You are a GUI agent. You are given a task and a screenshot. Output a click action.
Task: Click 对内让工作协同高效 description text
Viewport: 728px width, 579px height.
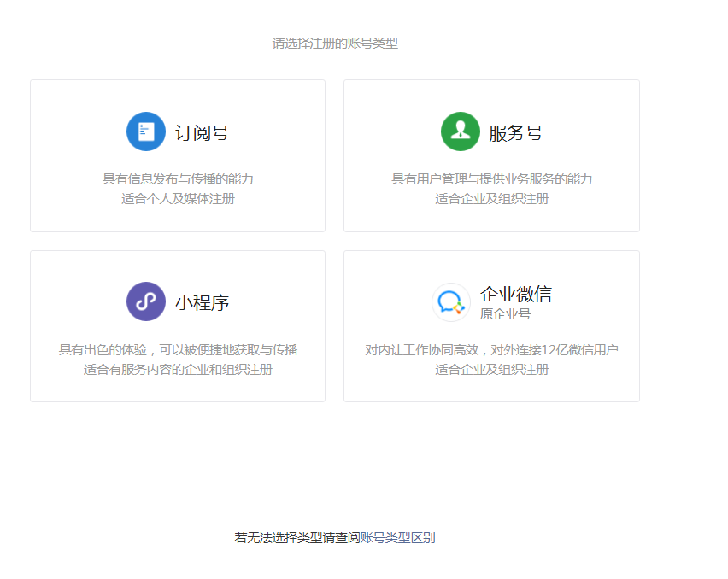coord(491,350)
